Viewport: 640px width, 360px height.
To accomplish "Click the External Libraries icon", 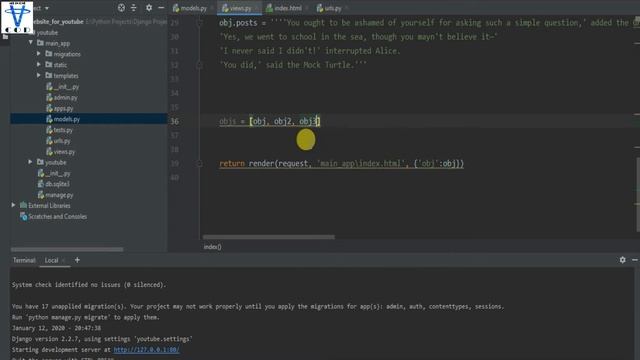I will click(23, 205).
